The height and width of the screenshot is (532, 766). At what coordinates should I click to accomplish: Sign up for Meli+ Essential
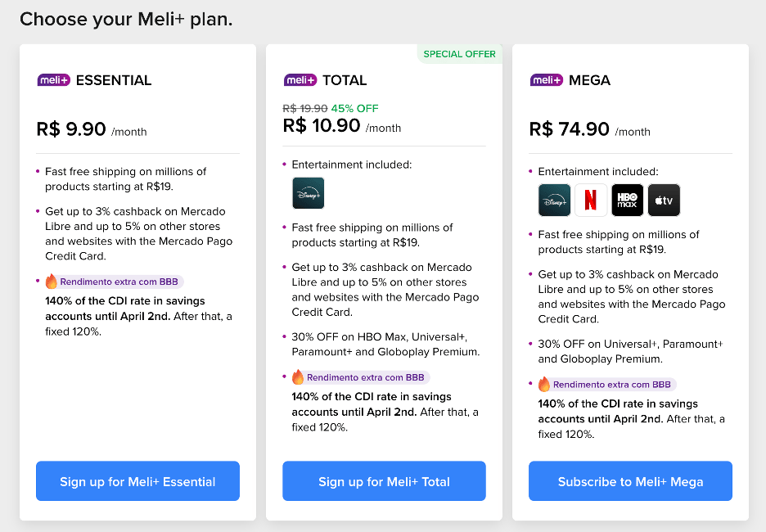pyautogui.click(x=137, y=481)
